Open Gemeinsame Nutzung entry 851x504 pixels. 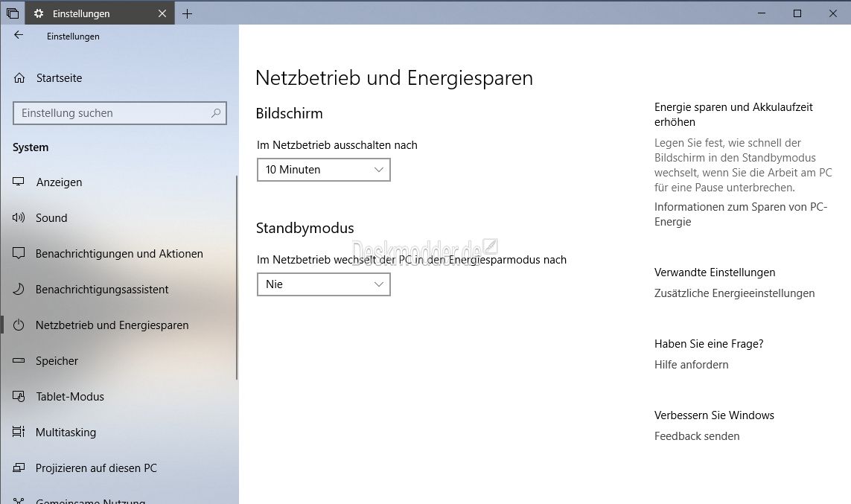pyautogui.click(x=91, y=501)
